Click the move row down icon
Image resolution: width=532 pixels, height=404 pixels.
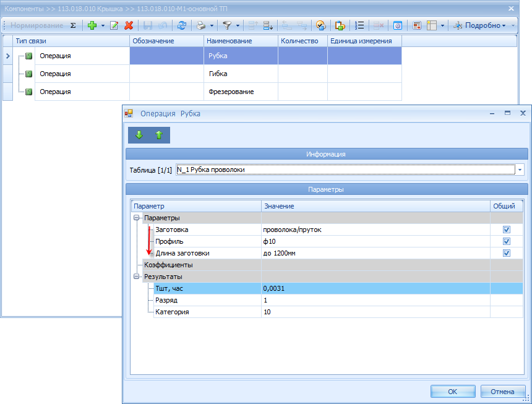pyautogui.click(x=268, y=25)
